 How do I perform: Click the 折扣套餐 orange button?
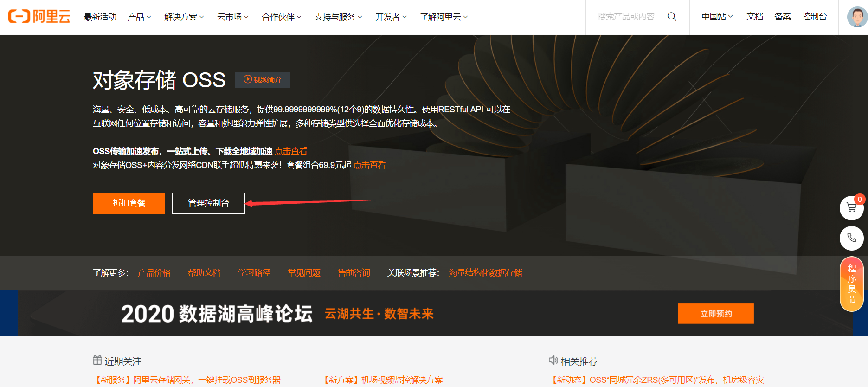tap(129, 203)
